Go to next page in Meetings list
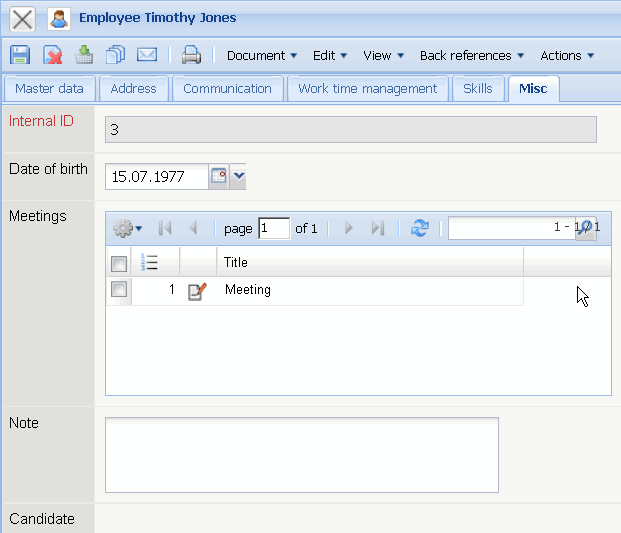This screenshot has height=533, width=621. (349, 228)
